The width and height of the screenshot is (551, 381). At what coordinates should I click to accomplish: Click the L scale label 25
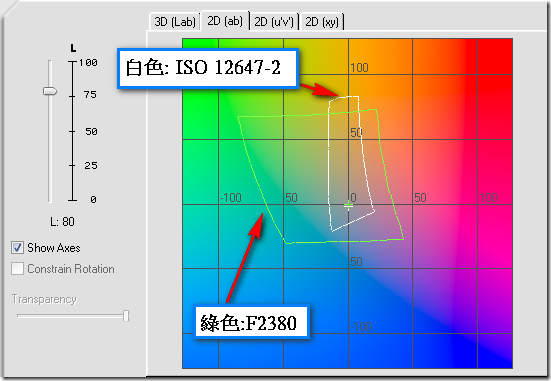click(91, 166)
